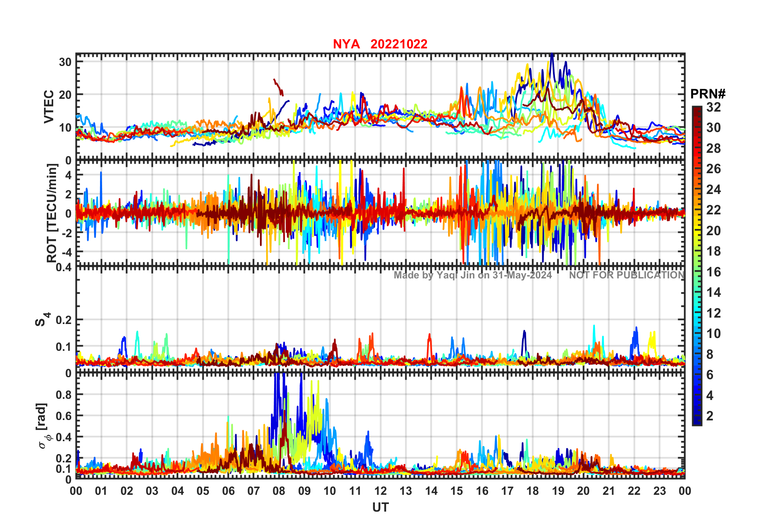Select colorbar tick label '30'
The height and width of the screenshot is (532, 761).
[713, 128]
